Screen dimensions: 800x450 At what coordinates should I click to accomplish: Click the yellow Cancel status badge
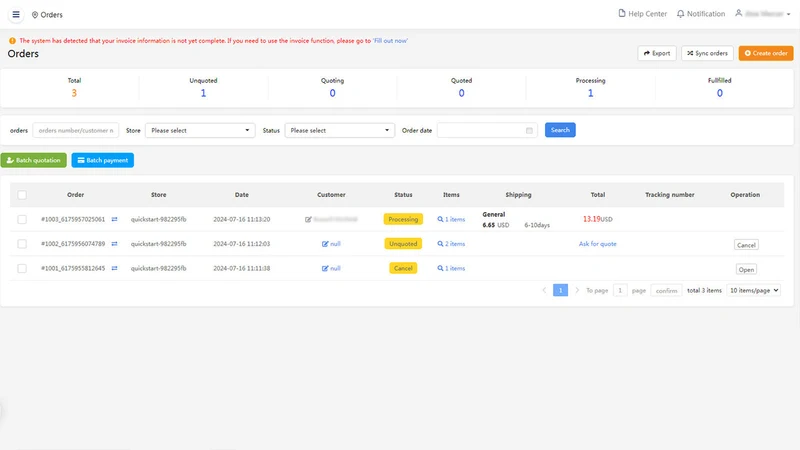click(x=403, y=268)
